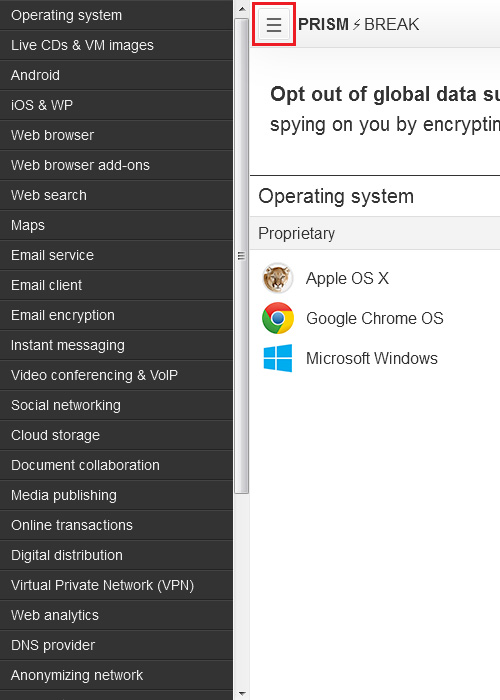Click the sidebar scrollbar thumb
This screenshot has height=700, width=500.
pos(242,256)
